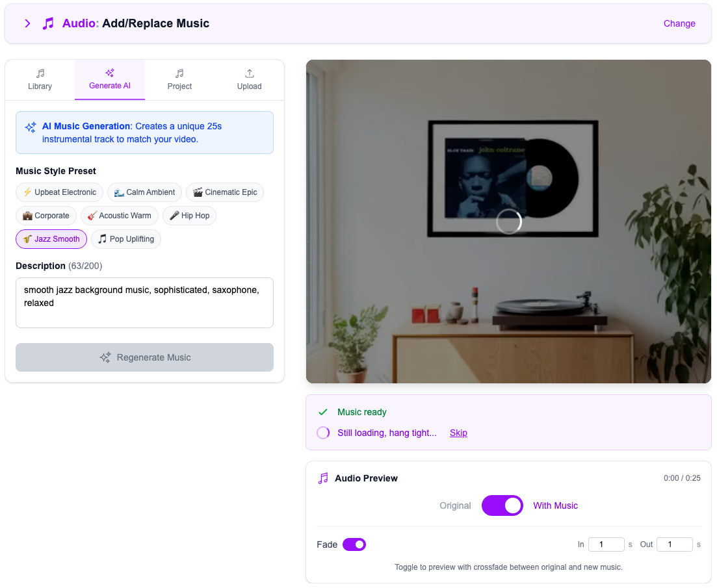Skip the loading video preview
This screenshot has width=717, height=588.
(458, 433)
